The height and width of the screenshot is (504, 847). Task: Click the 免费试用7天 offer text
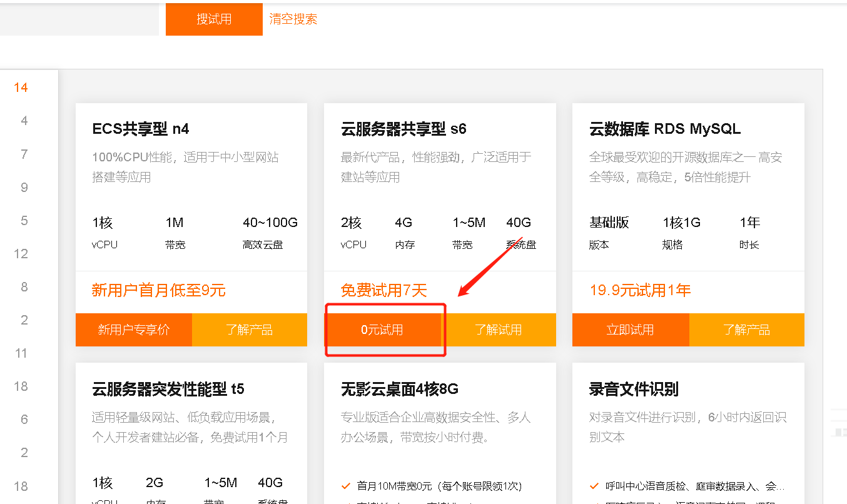pos(384,290)
